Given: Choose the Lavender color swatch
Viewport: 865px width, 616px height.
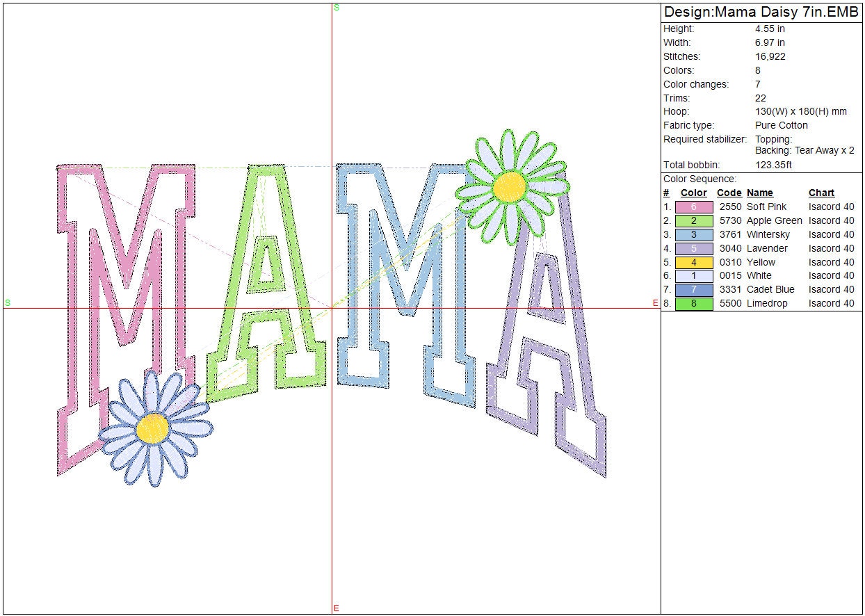Looking at the screenshot, I should coord(693,248).
